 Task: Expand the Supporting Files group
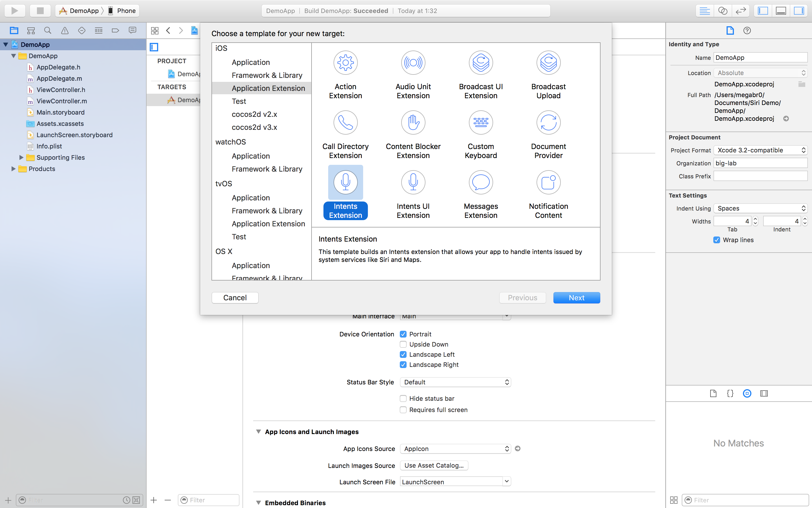tap(21, 157)
